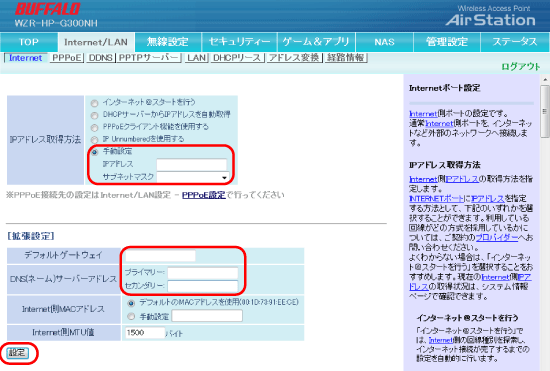
Task: Select manual MAC address 手動設定 radio button
Action: pos(131,316)
